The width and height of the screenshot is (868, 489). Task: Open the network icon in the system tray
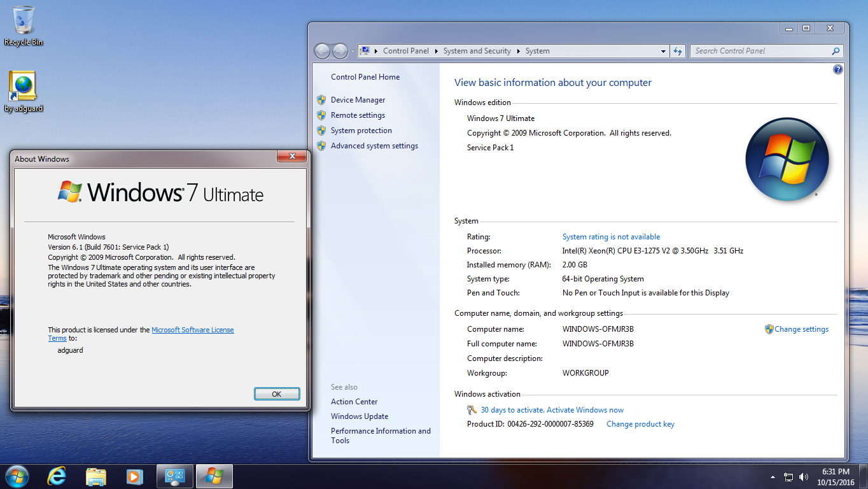[788, 477]
